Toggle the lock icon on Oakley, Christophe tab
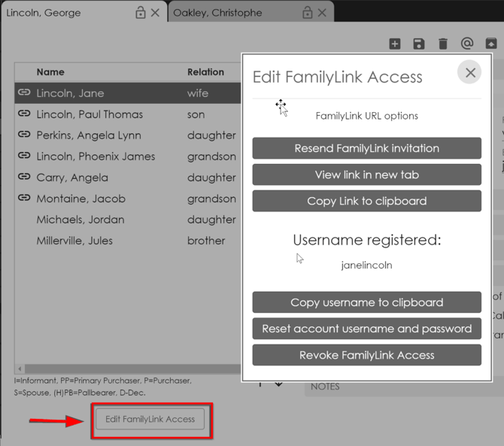 pos(307,13)
